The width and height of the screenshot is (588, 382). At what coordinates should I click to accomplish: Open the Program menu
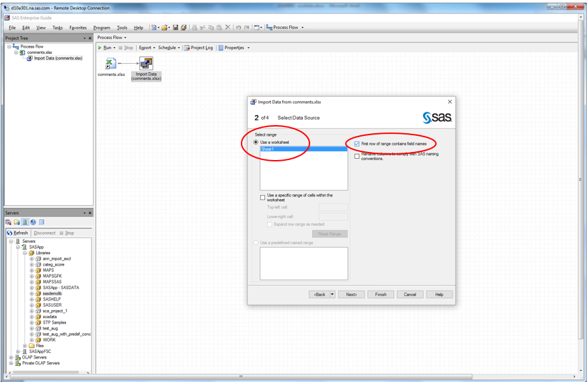click(102, 28)
